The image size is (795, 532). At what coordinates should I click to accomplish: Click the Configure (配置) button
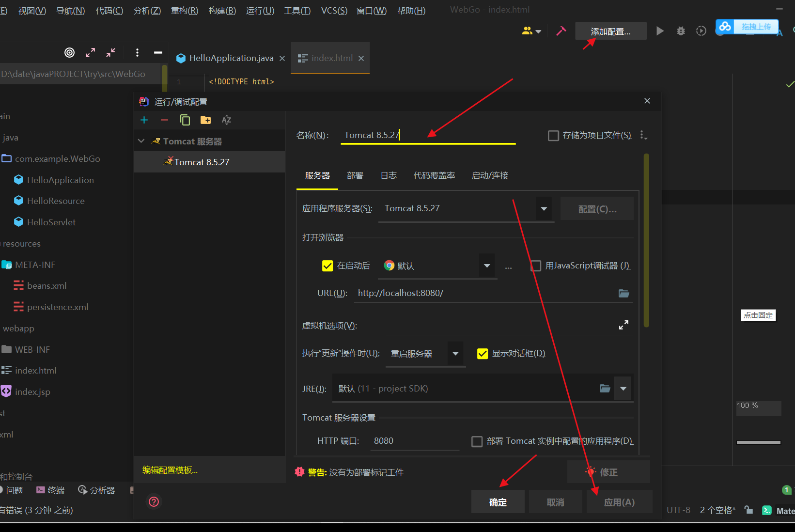[x=597, y=209]
